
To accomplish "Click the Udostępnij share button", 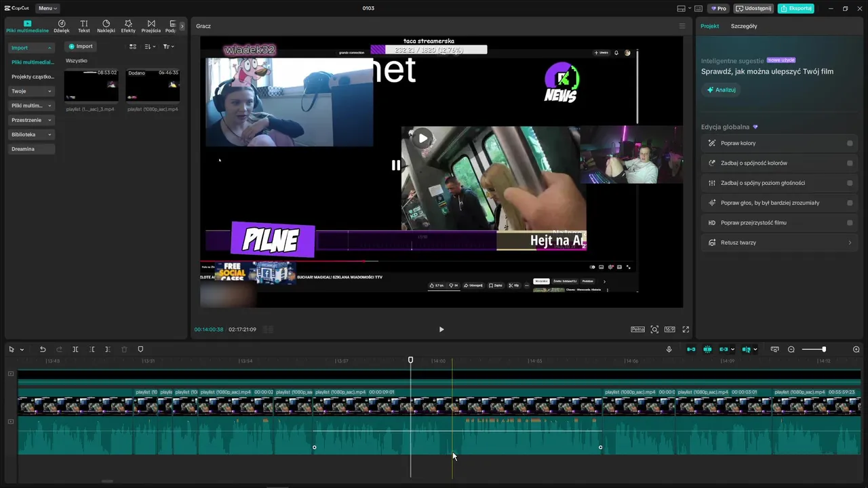I will (x=754, y=8).
